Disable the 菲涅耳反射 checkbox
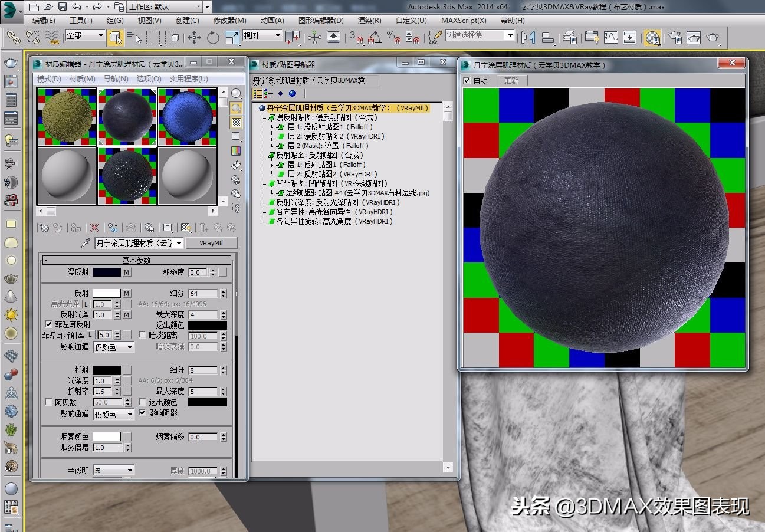The height and width of the screenshot is (532, 765). click(48, 324)
